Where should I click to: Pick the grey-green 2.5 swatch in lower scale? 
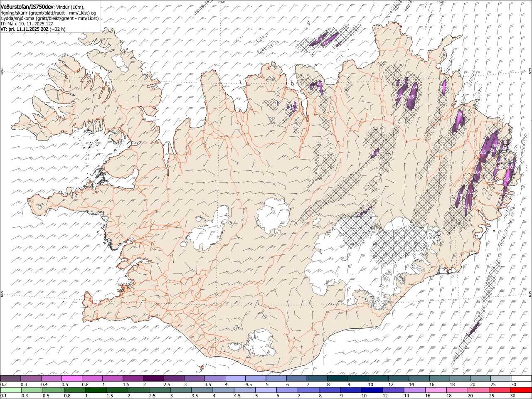point(159,390)
